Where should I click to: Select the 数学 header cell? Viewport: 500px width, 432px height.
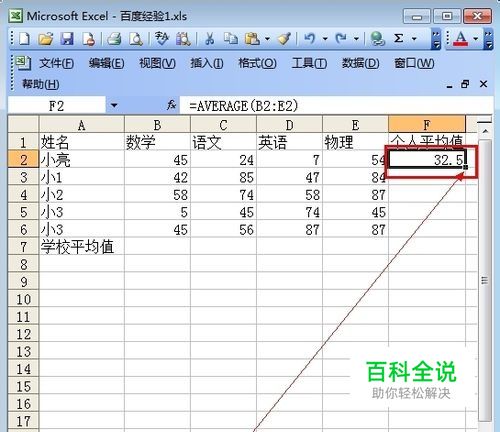point(157,142)
